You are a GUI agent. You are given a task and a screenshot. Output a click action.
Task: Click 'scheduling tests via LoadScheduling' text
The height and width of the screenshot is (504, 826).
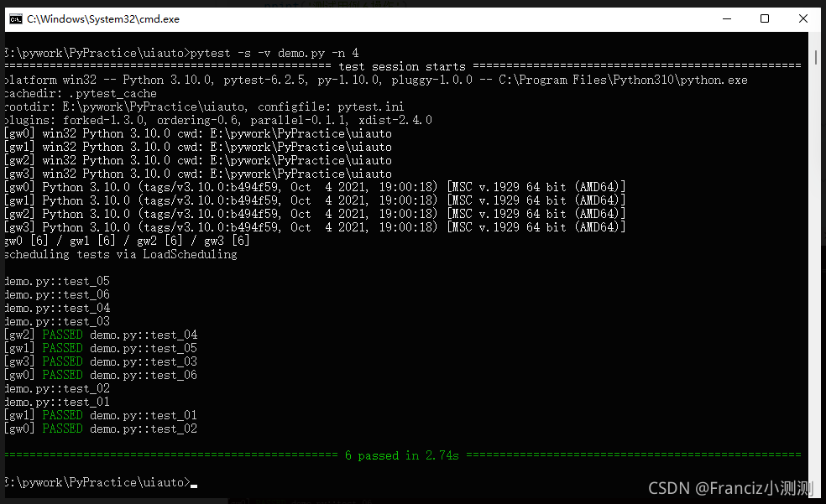click(121, 255)
